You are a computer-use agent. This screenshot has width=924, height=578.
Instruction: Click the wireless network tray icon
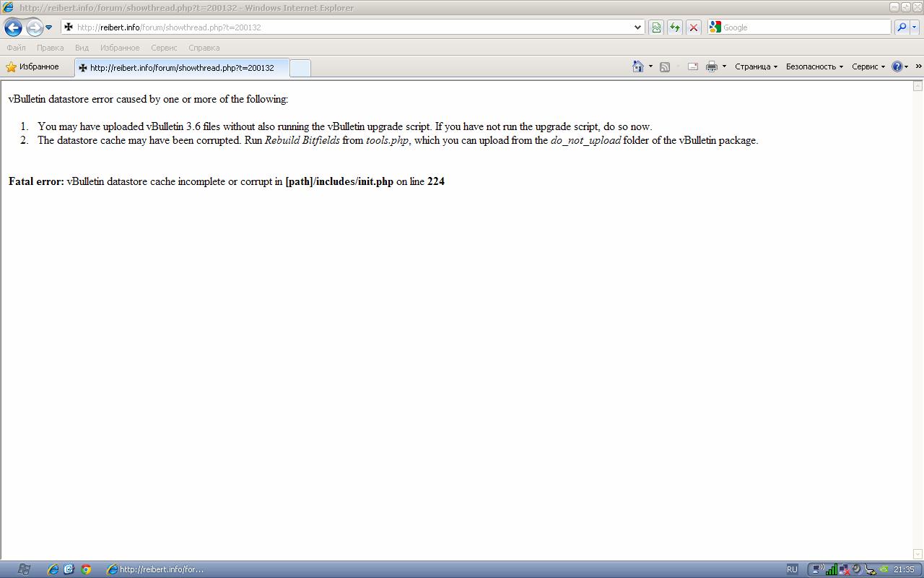tap(818, 569)
